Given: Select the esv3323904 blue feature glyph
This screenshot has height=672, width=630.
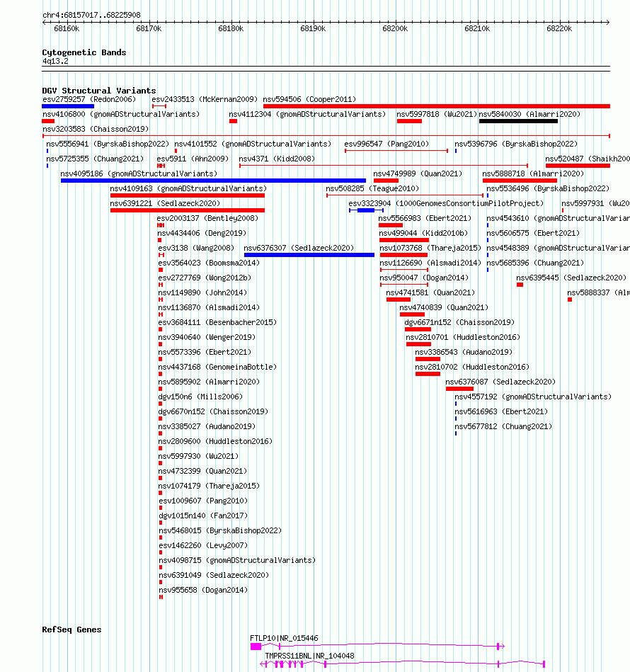Looking at the screenshot, I should click(x=366, y=210).
